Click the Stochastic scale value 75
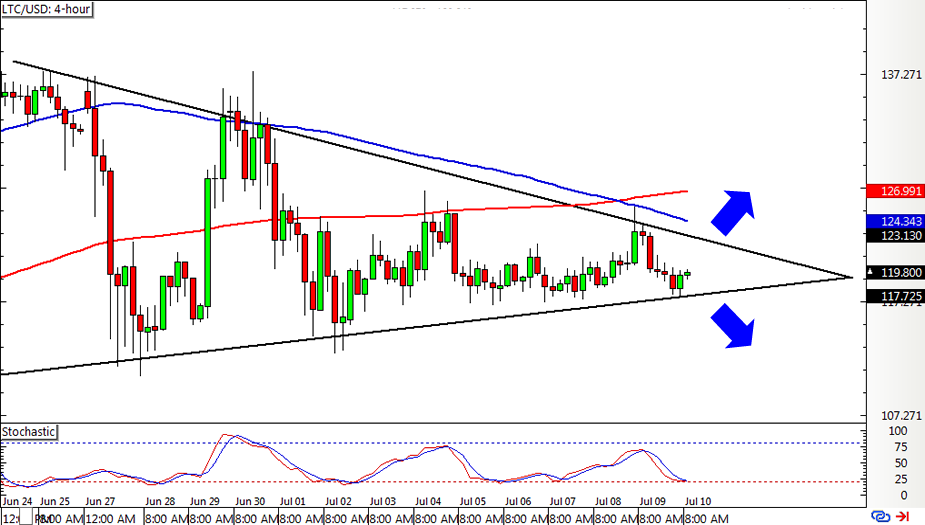925x525 pixels. click(901, 447)
